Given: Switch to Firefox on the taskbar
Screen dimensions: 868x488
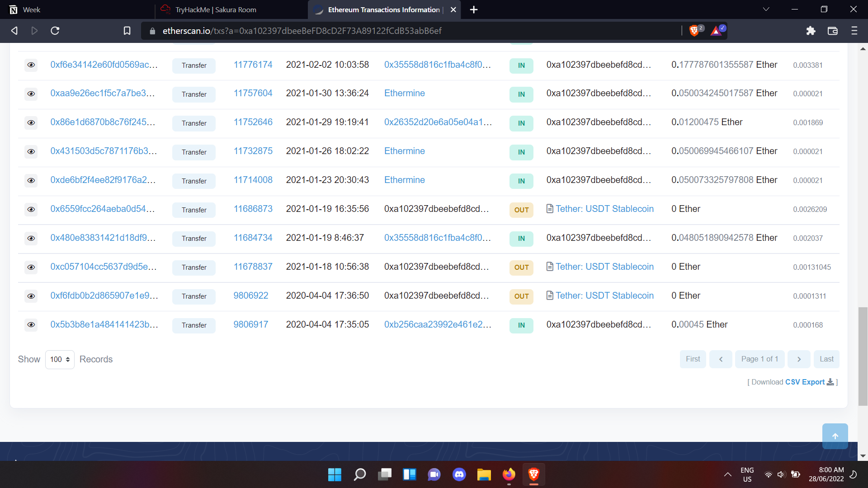Looking at the screenshot, I should pos(509,474).
